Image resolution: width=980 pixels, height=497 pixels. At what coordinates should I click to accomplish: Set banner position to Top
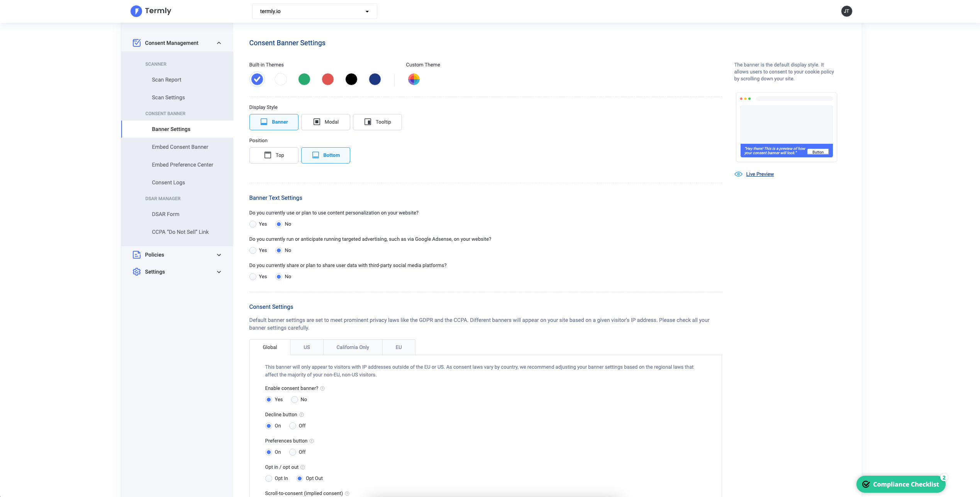(x=274, y=155)
